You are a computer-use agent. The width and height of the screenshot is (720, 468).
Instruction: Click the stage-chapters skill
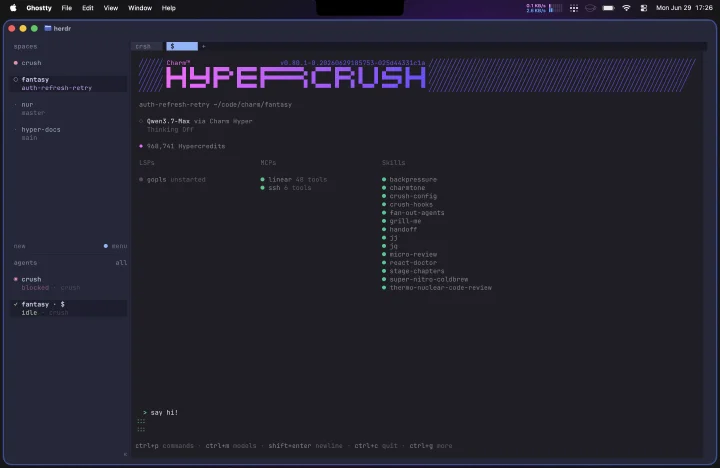coord(413,271)
